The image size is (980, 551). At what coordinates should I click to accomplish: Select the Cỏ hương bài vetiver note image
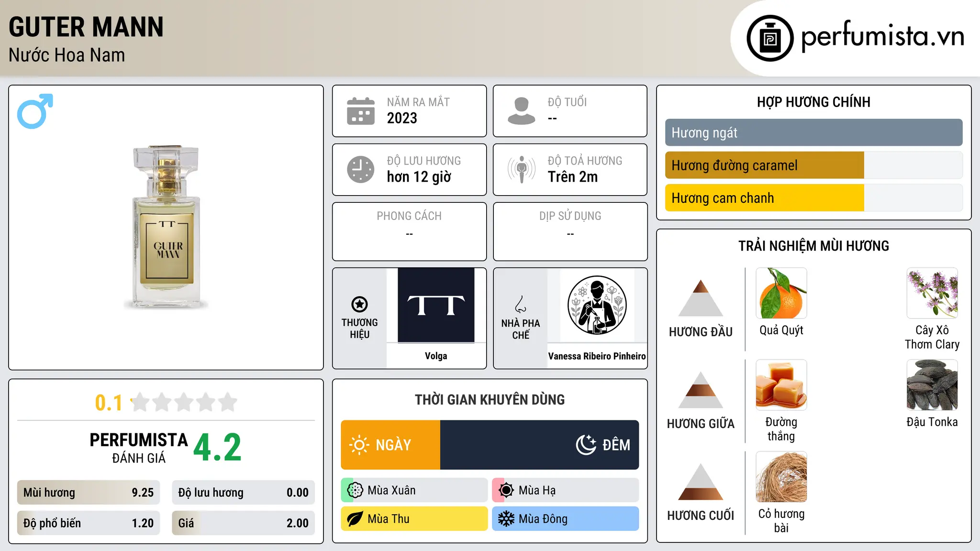(781, 477)
